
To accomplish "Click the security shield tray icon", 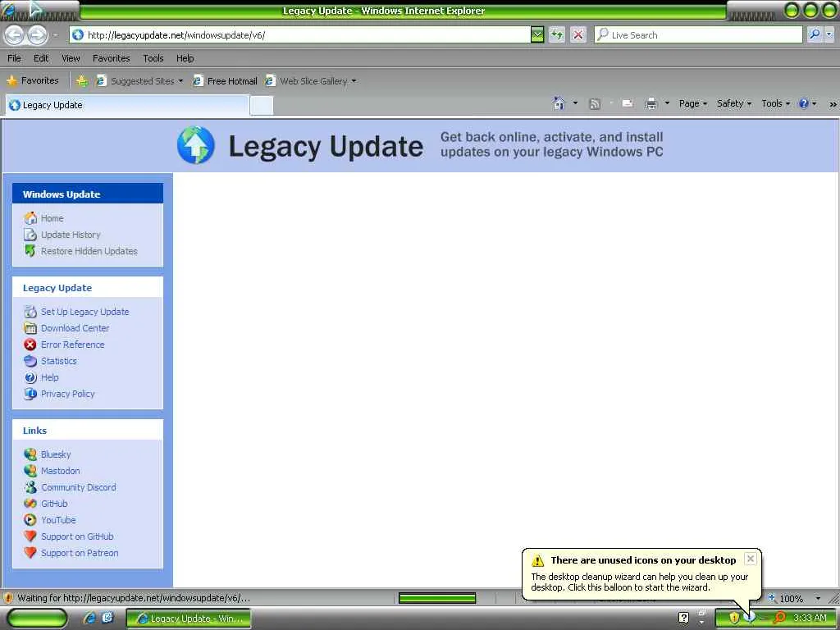I will click(734, 618).
